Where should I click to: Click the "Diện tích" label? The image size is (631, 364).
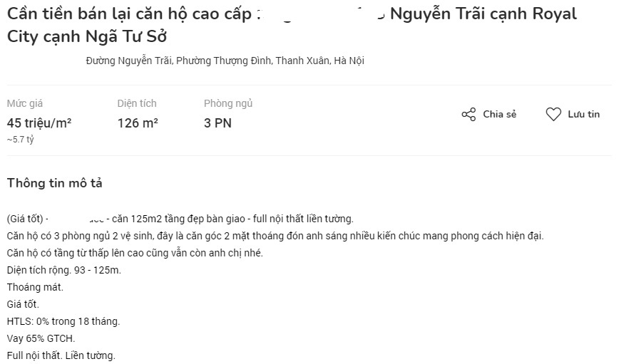(x=137, y=104)
